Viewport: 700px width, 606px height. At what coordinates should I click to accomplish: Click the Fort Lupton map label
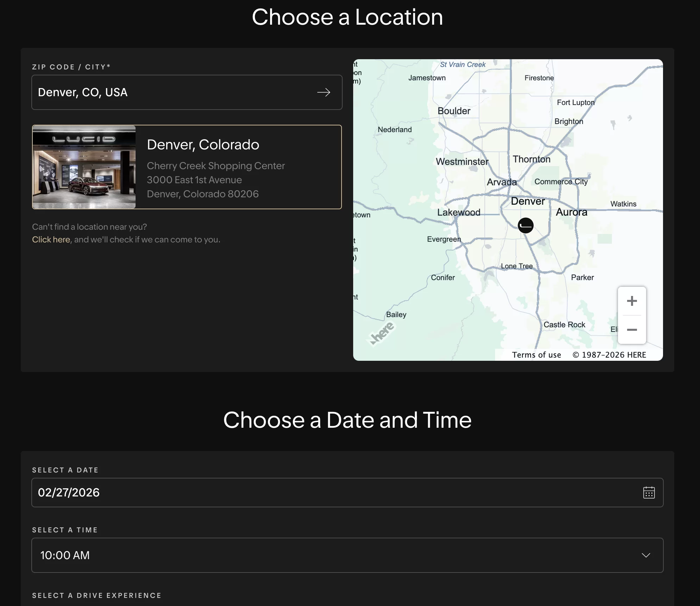point(575,103)
